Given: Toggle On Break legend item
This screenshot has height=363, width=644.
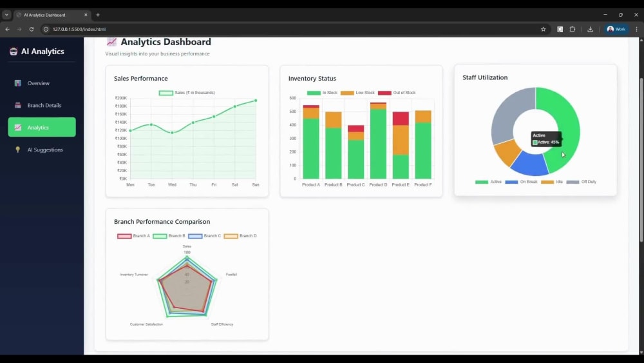Looking at the screenshot, I should click(x=521, y=182).
